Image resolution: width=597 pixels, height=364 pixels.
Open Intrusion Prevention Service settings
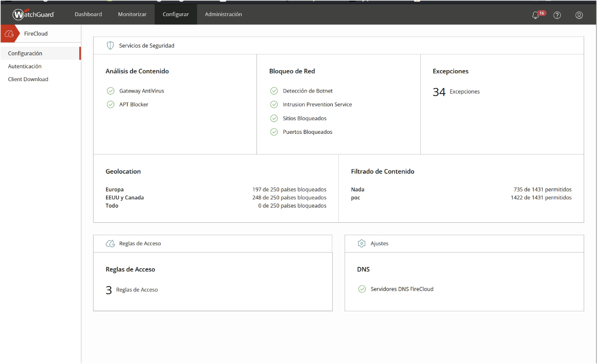317,105
